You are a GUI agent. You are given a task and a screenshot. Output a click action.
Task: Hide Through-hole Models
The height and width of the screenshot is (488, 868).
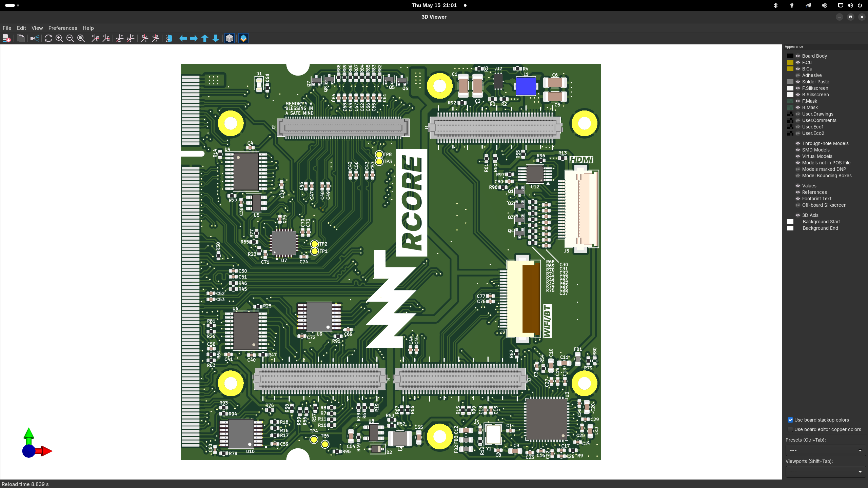click(798, 143)
